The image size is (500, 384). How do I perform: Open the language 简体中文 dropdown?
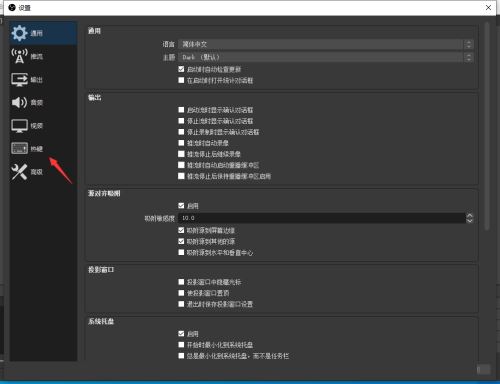pos(326,44)
